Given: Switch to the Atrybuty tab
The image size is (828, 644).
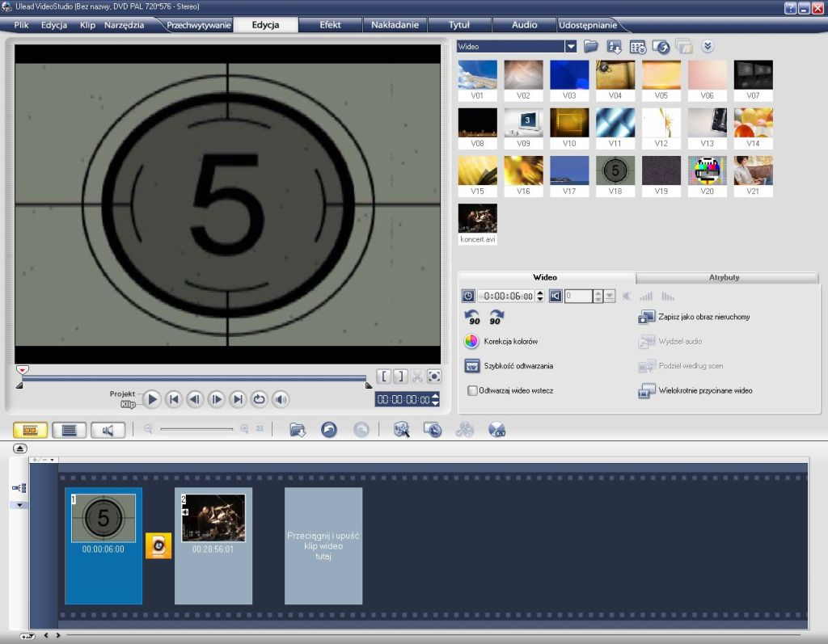Looking at the screenshot, I should (725, 277).
